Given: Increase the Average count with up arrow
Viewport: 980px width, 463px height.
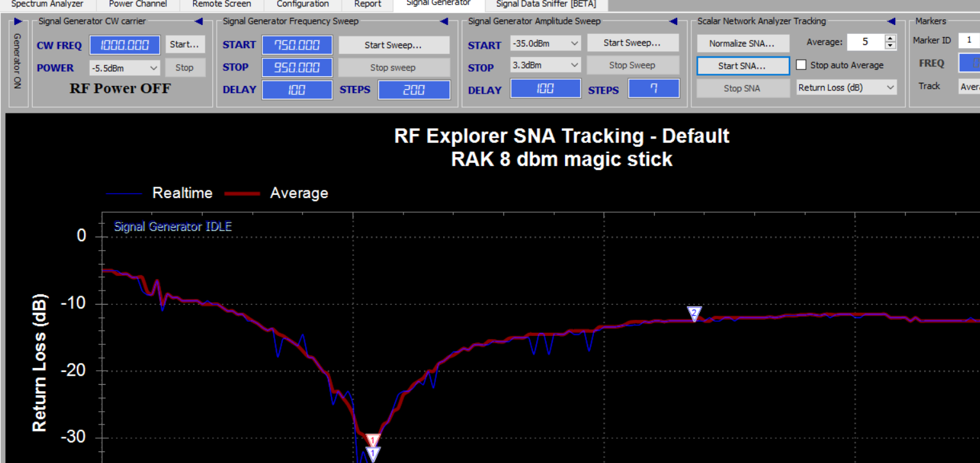Looking at the screenshot, I should [x=890, y=38].
